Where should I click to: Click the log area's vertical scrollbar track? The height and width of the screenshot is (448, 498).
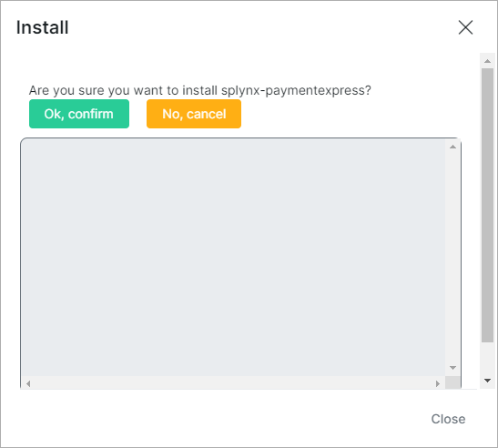click(x=452, y=258)
